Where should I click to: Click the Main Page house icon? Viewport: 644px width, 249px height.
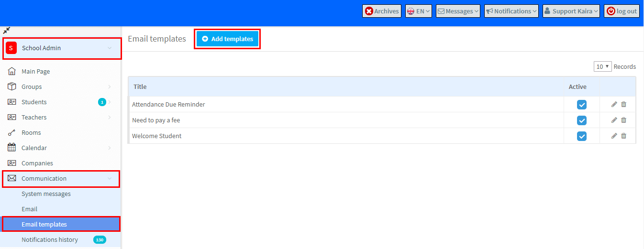click(12, 71)
